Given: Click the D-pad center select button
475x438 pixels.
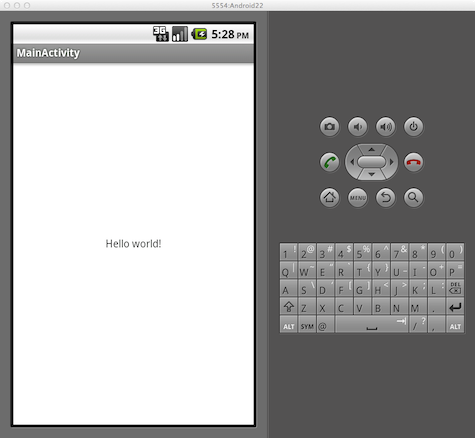Looking at the screenshot, I should click(x=372, y=162).
